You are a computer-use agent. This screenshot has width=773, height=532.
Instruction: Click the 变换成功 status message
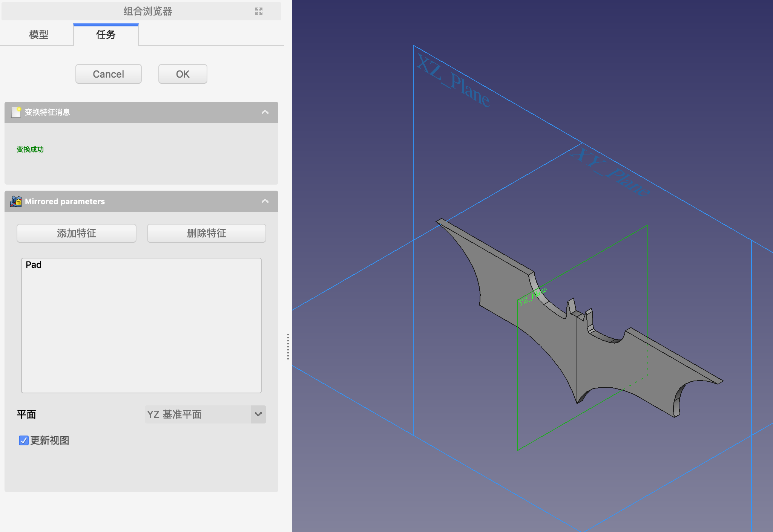tap(30, 150)
